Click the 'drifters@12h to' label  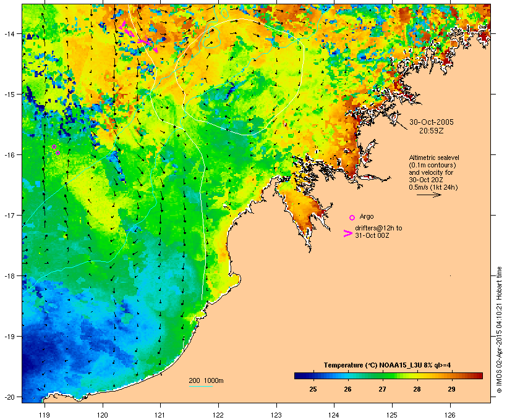click(378, 228)
